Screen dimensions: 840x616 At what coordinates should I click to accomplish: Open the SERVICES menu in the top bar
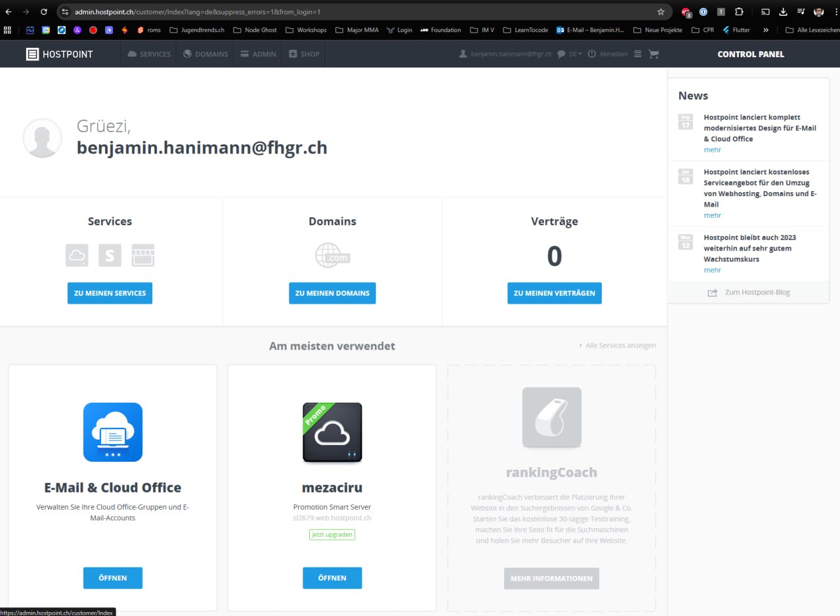click(x=149, y=54)
